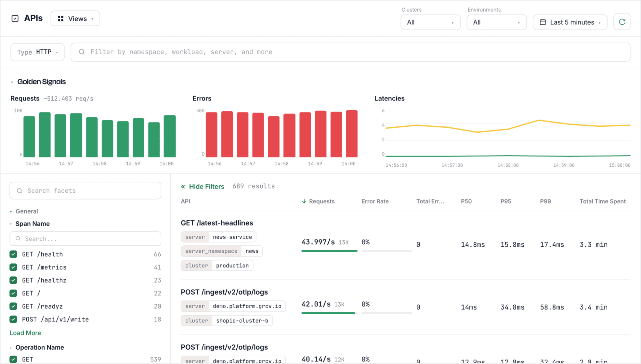Viewport: 641px width, 364px height.
Task: Sort by the P99 column header
Action: click(545, 201)
